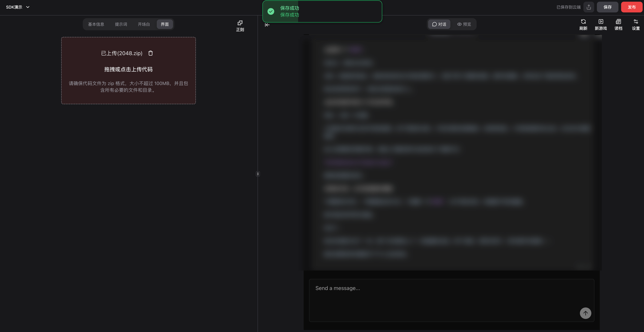This screenshot has width=644, height=332.
Task: Select the 开场白 tab
Action: click(144, 24)
